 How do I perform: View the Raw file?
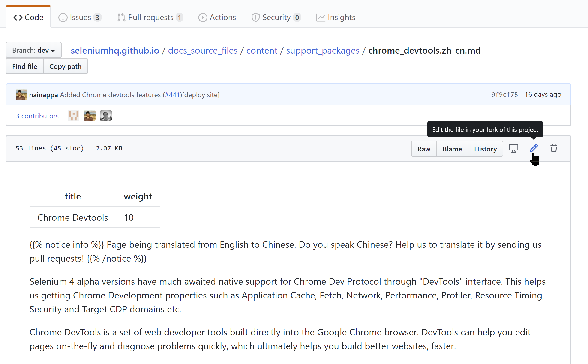424,149
